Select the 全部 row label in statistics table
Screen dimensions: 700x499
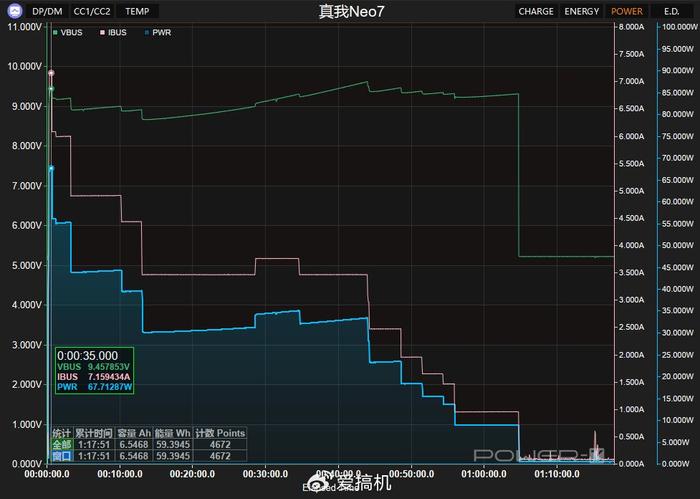click(62, 445)
